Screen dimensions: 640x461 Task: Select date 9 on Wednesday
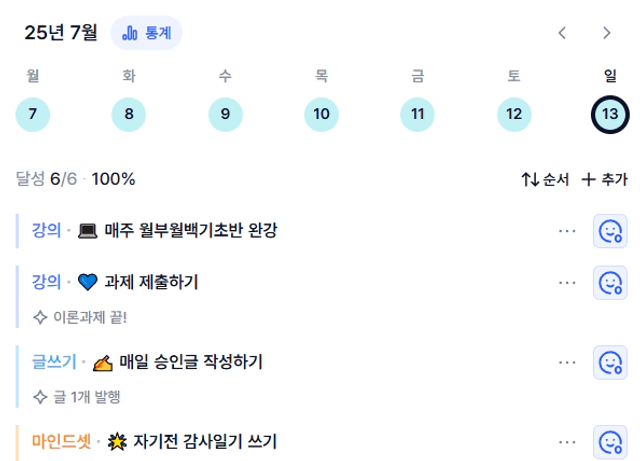(225, 114)
